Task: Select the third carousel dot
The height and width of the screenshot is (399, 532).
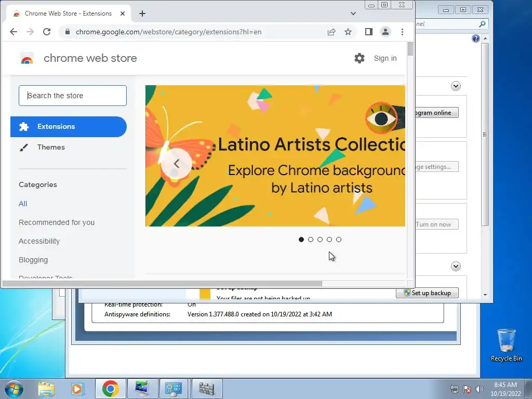Action: [320, 240]
